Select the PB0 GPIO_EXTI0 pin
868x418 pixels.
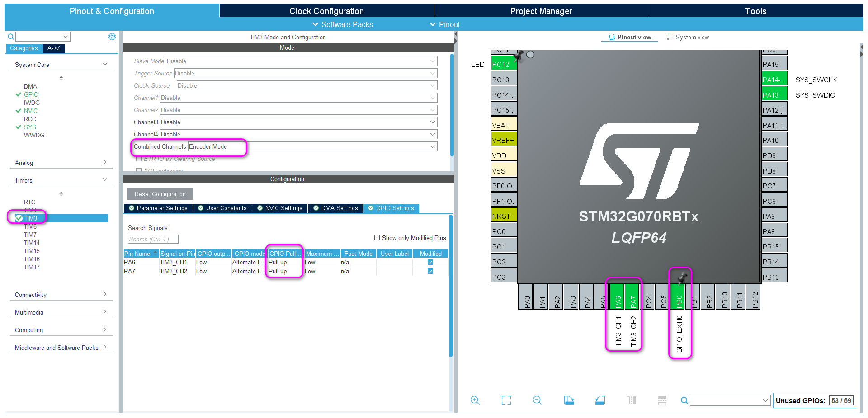click(x=678, y=296)
